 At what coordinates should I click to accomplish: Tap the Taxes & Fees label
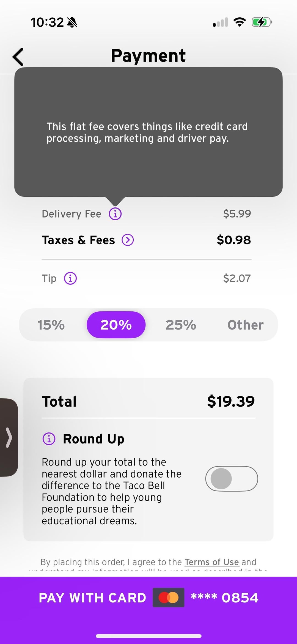point(78,240)
